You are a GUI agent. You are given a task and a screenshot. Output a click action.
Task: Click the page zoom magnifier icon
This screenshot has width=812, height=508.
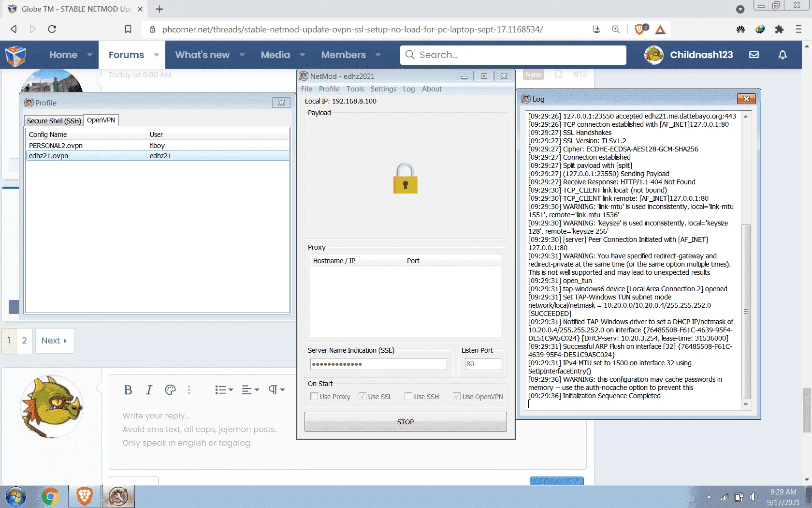[616, 29]
